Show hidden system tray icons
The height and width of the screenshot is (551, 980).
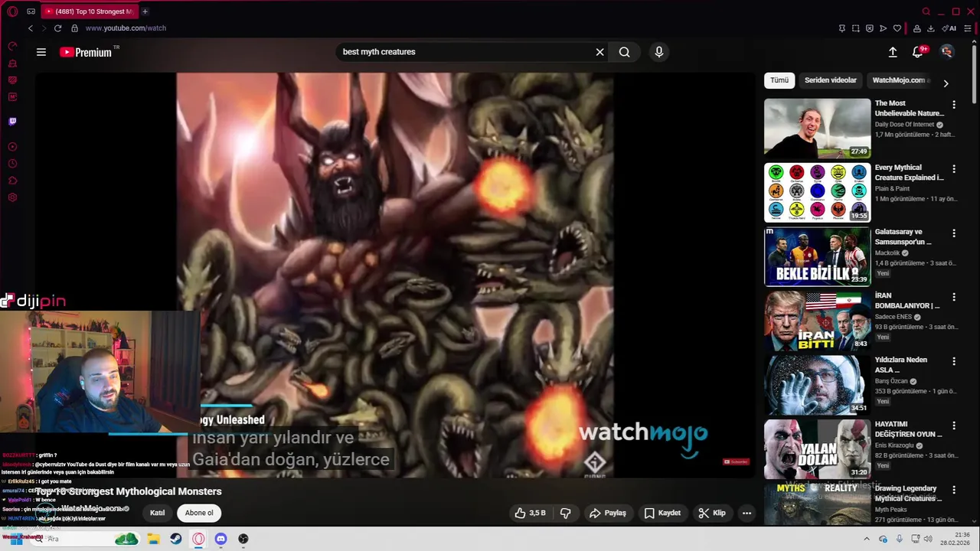tap(867, 539)
